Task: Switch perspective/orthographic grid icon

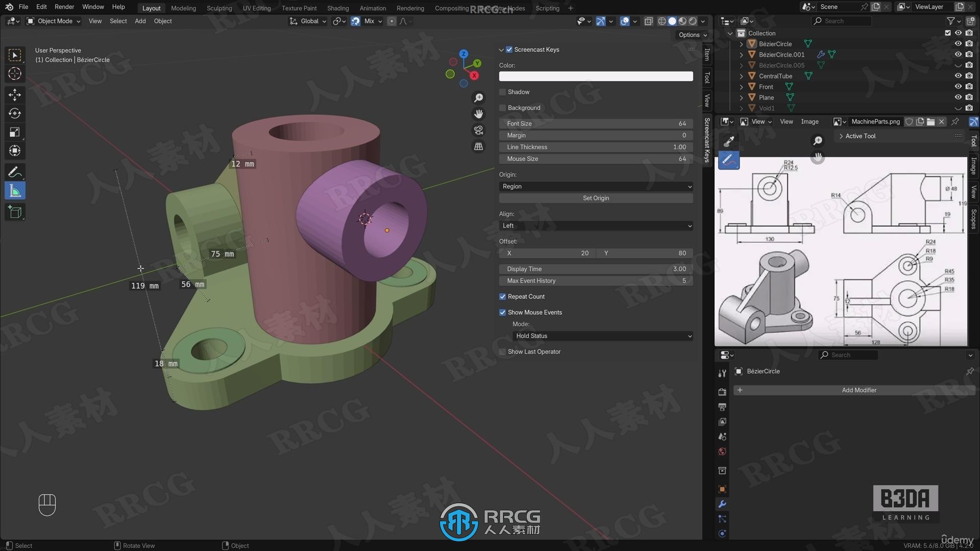Action: tap(478, 146)
